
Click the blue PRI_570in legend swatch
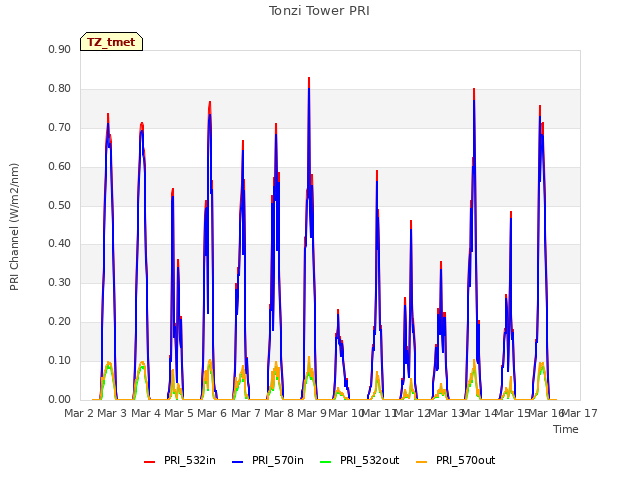(x=238, y=461)
